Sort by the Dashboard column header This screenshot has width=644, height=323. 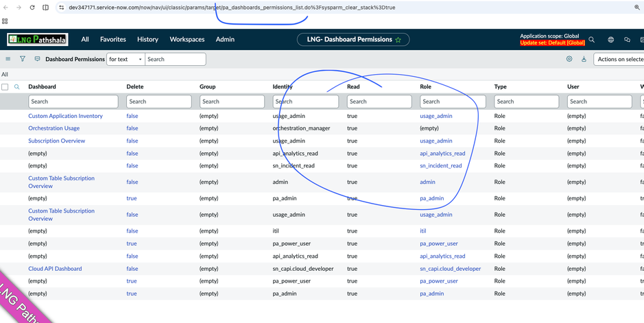pos(43,87)
